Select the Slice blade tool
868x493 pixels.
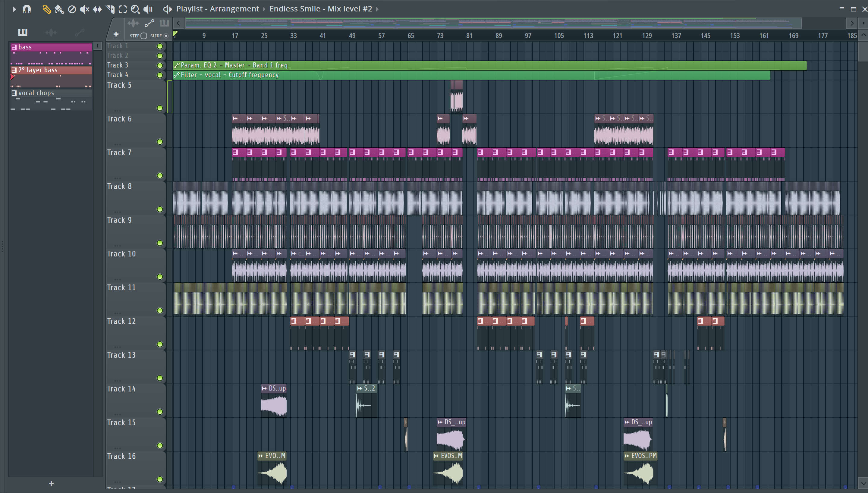pos(110,9)
